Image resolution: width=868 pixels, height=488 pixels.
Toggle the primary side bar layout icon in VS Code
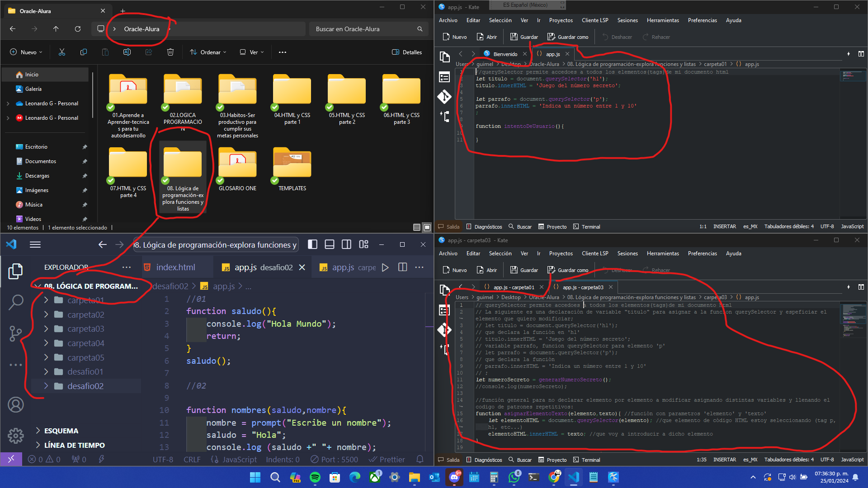[312, 244]
